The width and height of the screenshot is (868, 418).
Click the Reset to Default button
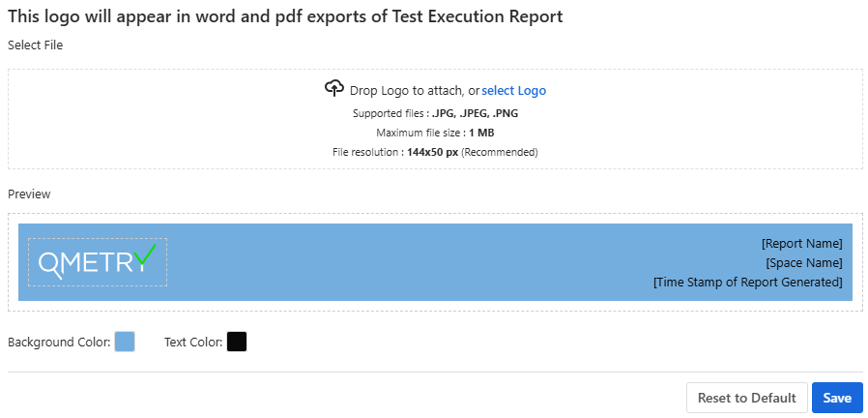[x=746, y=398]
